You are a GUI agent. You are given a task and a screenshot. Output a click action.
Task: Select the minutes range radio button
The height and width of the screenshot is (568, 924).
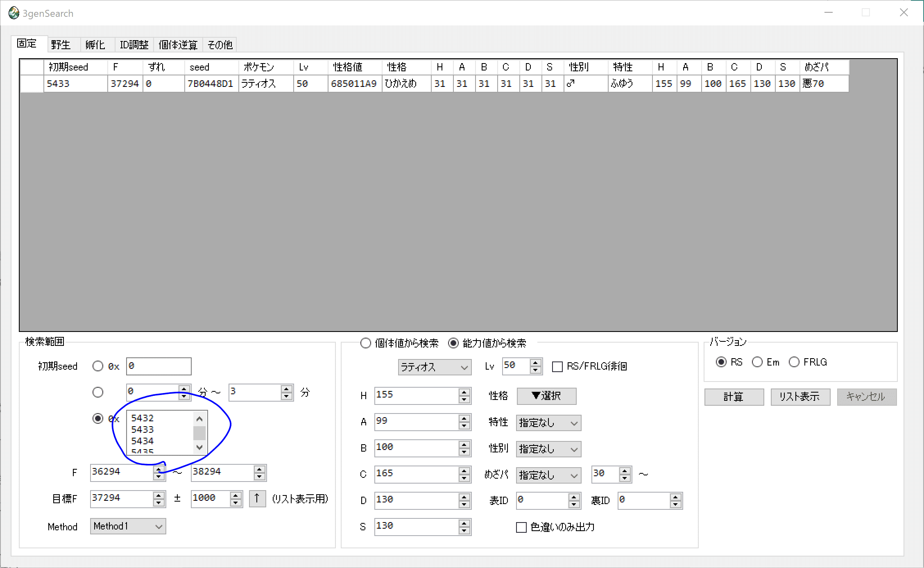(98, 392)
